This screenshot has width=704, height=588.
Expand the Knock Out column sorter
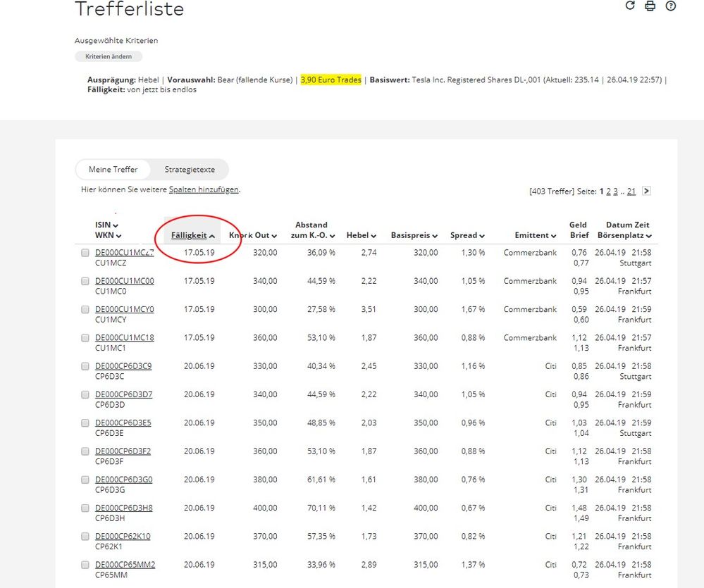pyautogui.click(x=253, y=235)
